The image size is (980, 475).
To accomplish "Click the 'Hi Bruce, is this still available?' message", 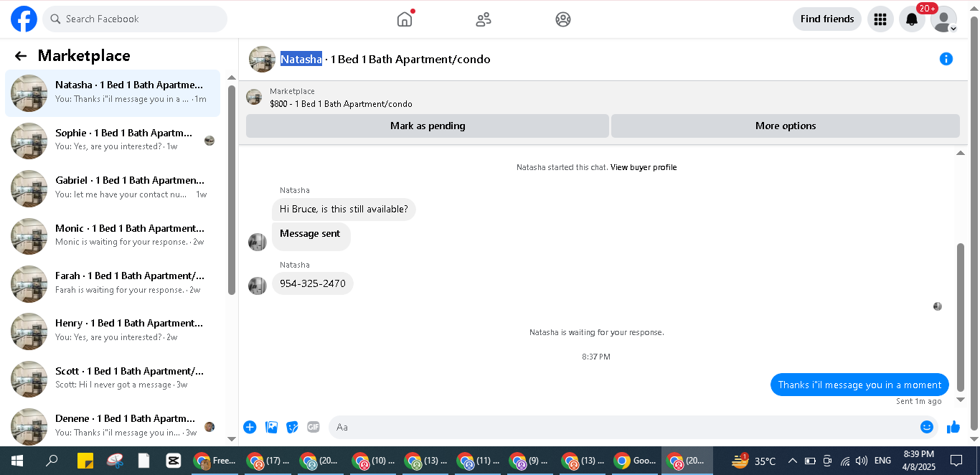I will coord(344,209).
